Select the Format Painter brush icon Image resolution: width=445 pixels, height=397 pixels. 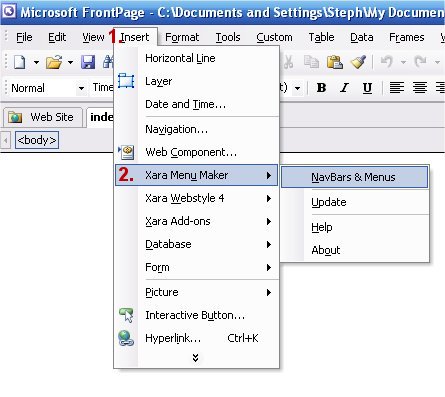[358, 62]
